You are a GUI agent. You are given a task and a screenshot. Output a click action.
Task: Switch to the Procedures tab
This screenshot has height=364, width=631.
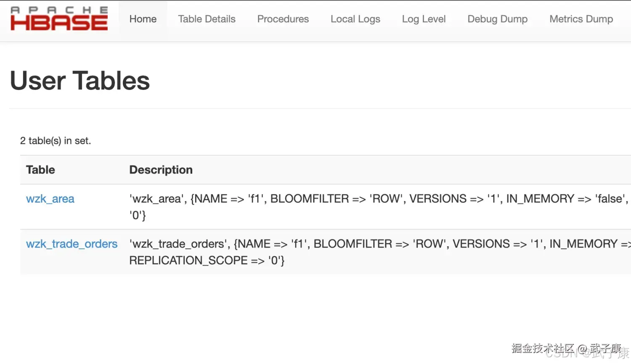tap(283, 19)
